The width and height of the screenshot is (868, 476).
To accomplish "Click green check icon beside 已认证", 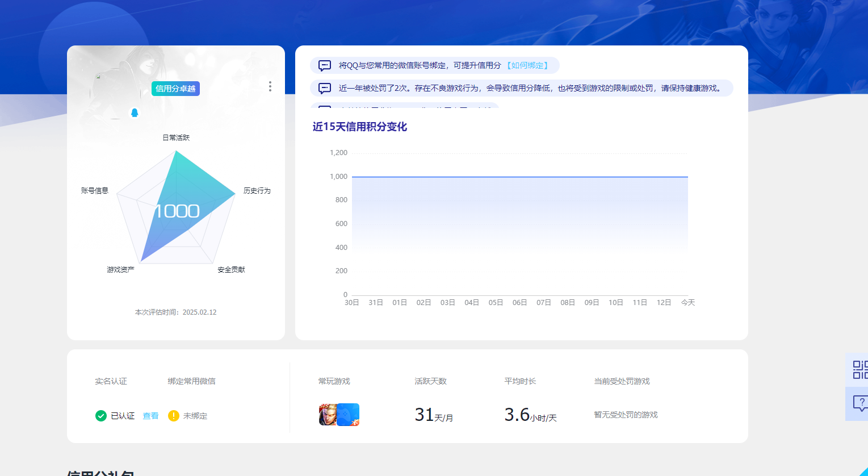I will tap(101, 416).
